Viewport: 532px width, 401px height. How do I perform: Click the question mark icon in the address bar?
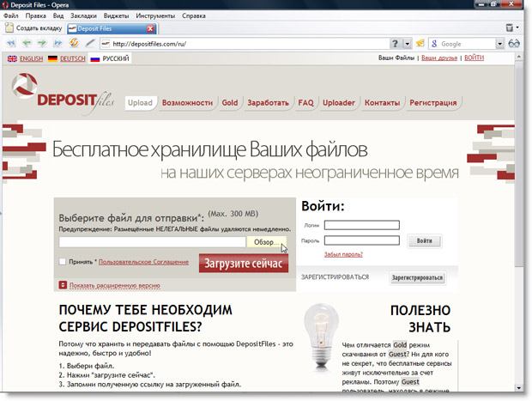(395, 44)
